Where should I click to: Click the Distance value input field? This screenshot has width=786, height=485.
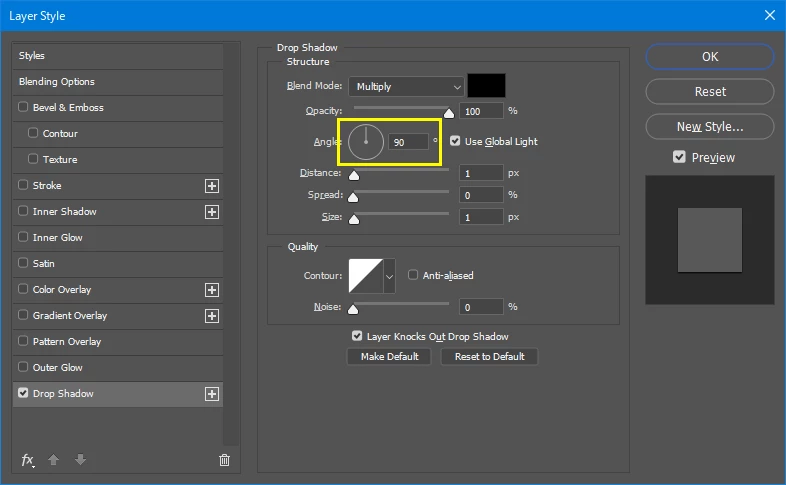[x=481, y=173]
